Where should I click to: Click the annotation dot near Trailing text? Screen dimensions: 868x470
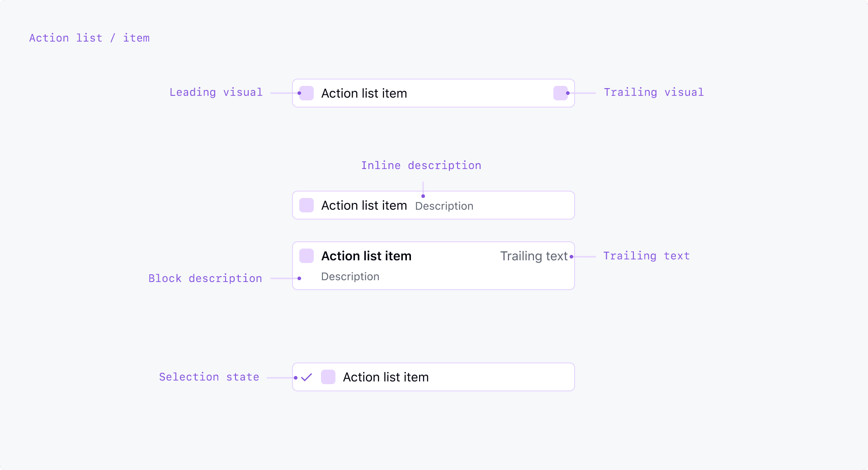[571, 256]
